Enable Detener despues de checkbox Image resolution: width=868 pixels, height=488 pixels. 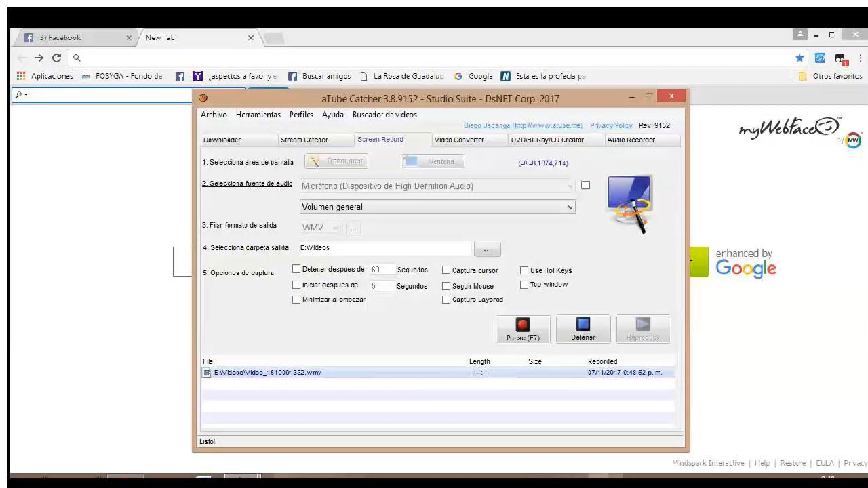click(x=296, y=269)
